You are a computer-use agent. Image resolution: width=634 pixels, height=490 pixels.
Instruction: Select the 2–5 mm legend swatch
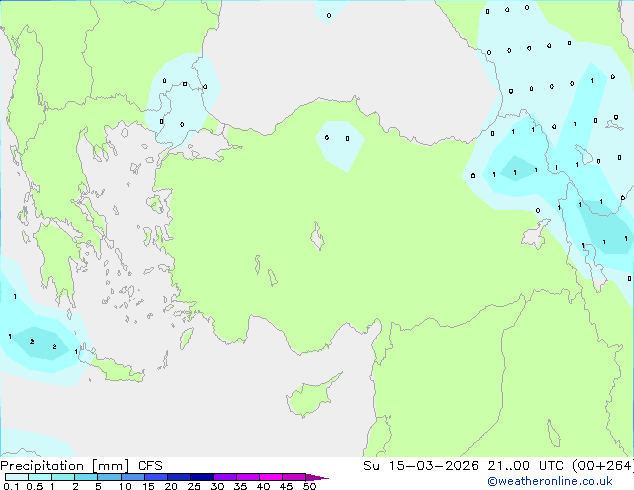[x=86, y=477]
